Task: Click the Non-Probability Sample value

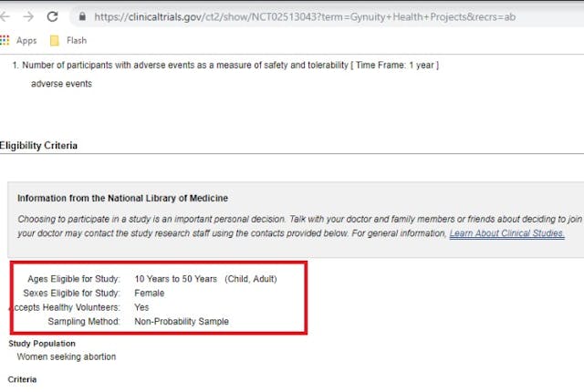Action: (x=182, y=321)
